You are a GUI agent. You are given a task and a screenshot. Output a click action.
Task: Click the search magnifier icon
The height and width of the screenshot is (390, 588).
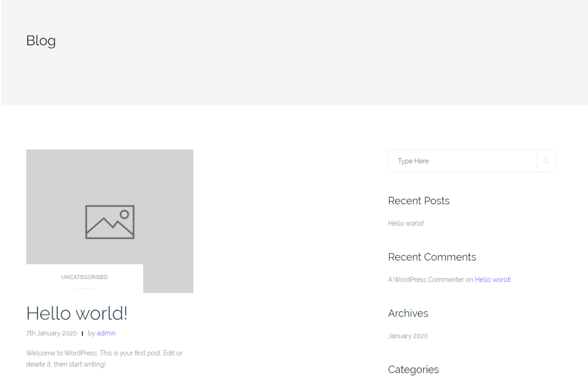546,161
